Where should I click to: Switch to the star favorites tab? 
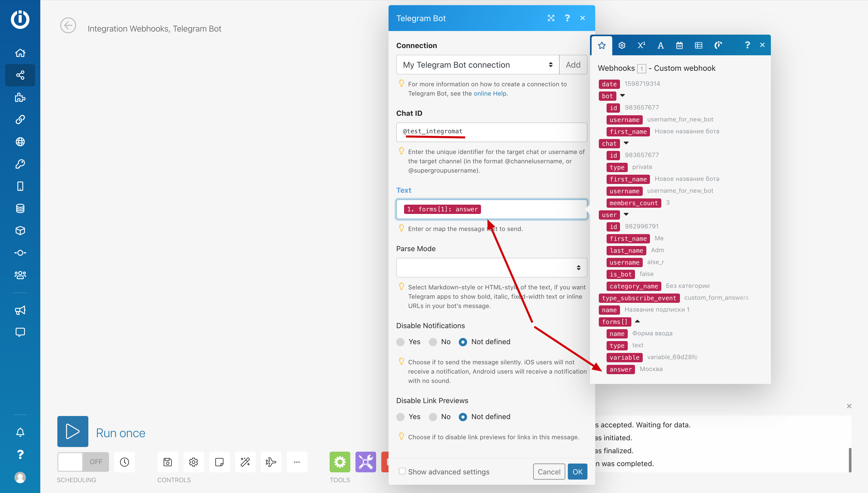(602, 45)
